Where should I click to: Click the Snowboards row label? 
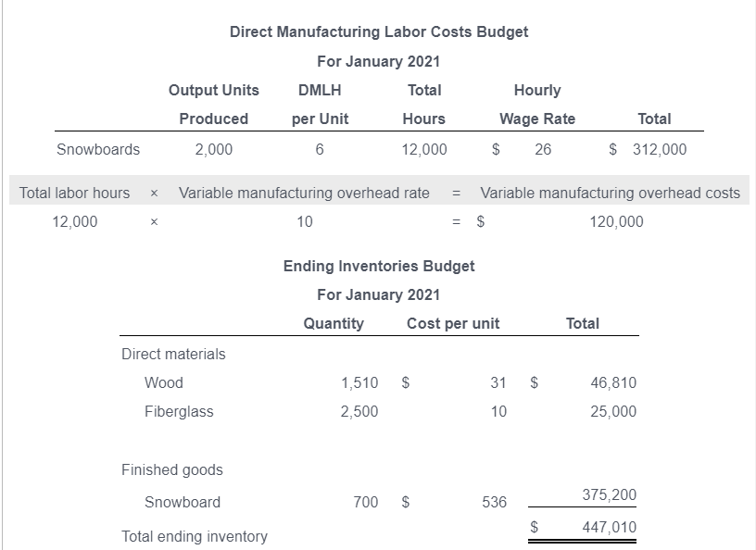98,149
